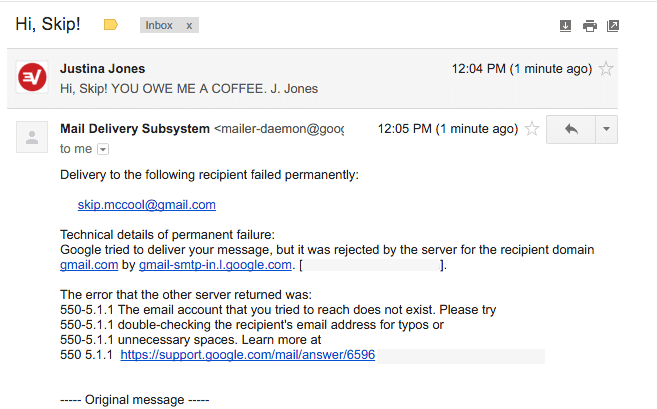Star the Justina Jones message
The height and width of the screenshot is (409, 657).
[x=606, y=69]
